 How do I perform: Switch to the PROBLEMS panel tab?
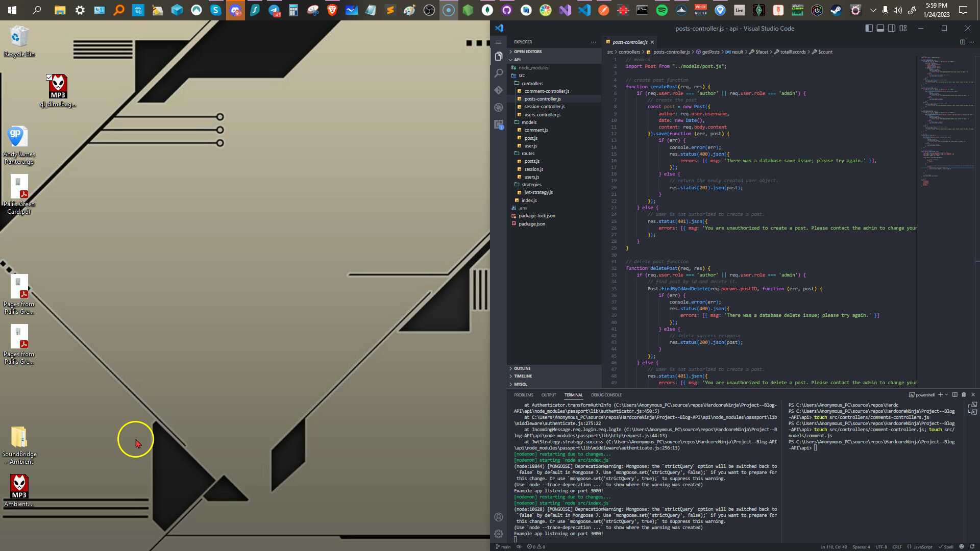tap(523, 395)
